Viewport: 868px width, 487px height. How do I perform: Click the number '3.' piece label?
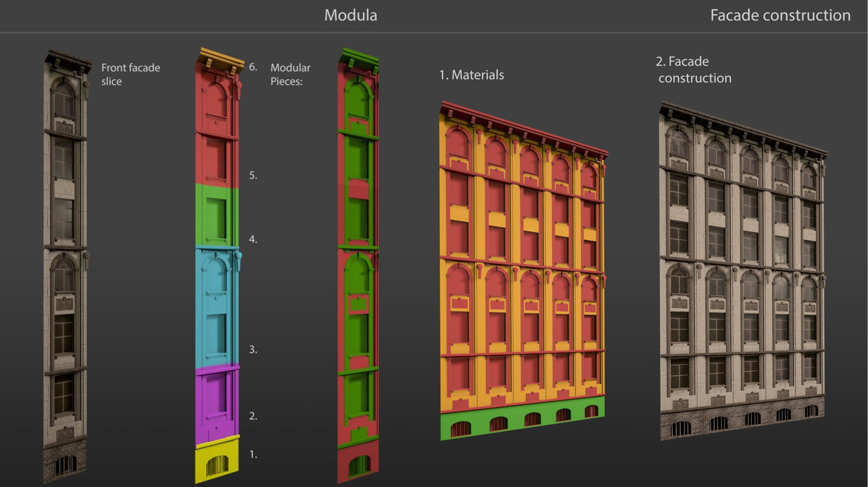pos(253,350)
